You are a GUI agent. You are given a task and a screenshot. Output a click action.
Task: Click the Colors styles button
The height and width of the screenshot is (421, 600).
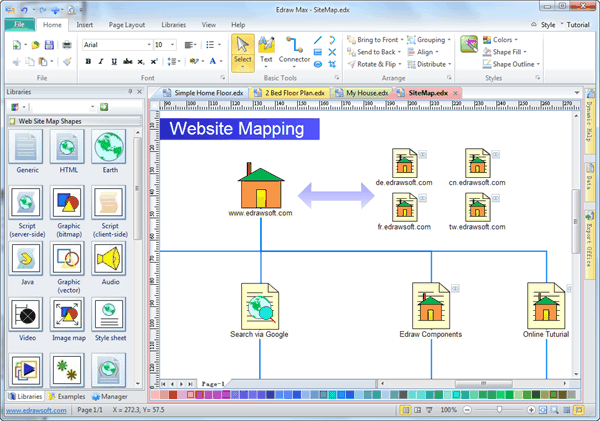coord(500,40)
